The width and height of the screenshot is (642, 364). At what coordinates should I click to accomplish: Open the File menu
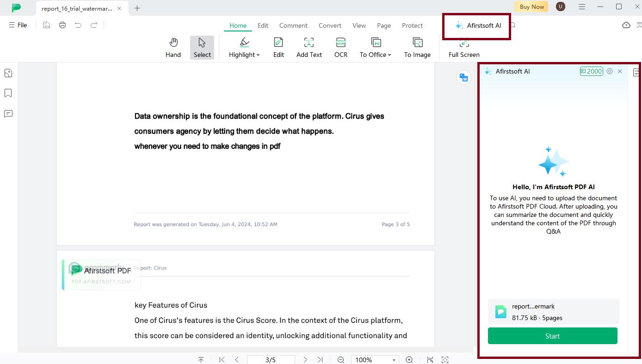[18, 25]
